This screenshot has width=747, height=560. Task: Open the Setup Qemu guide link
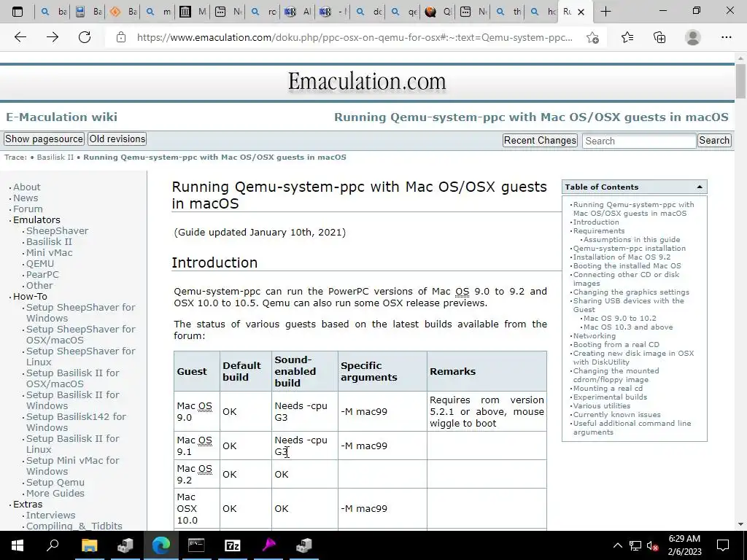click(55, 483)
